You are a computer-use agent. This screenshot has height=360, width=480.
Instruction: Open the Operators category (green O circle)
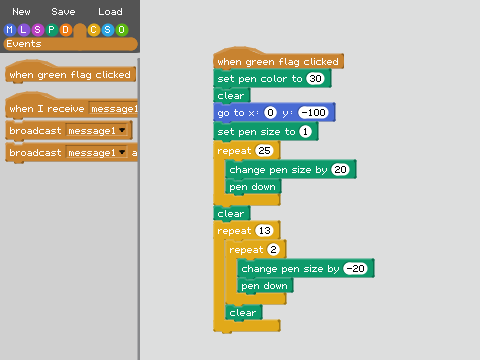(122, 30)
